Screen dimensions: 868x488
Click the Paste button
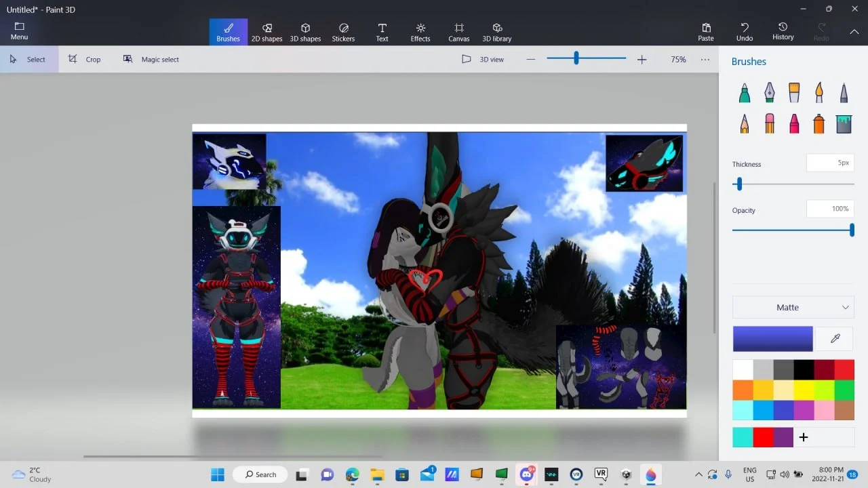706,32
